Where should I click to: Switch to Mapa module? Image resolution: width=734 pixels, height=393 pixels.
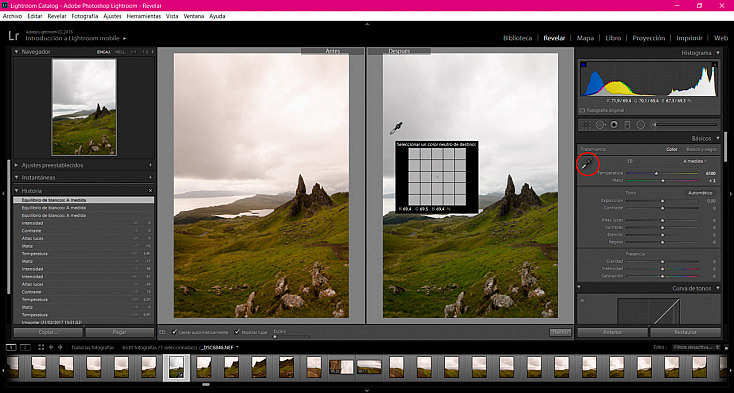pyautogui.click(x=585, y=38)
